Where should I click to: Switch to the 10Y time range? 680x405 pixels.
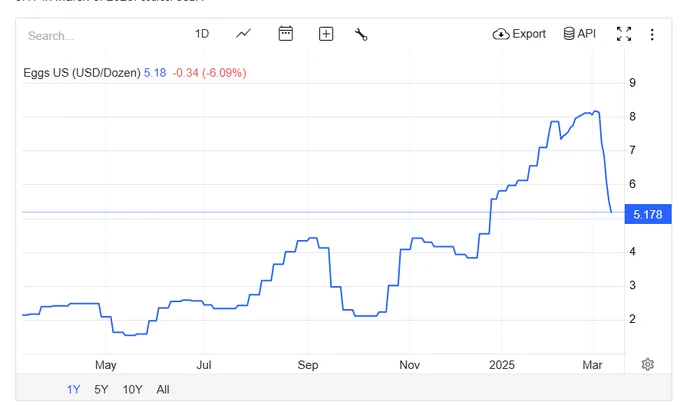point(132,389)
